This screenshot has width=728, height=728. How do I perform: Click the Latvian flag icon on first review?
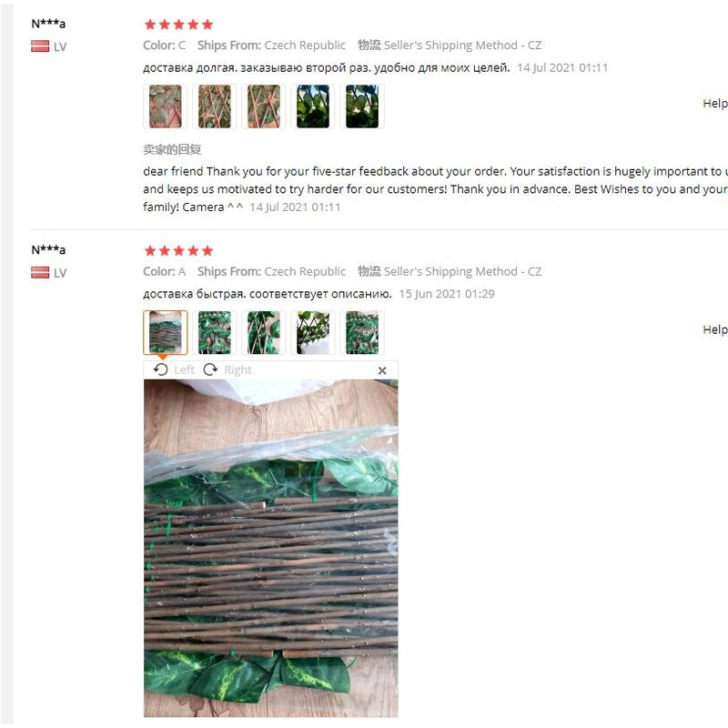[40, 46]
